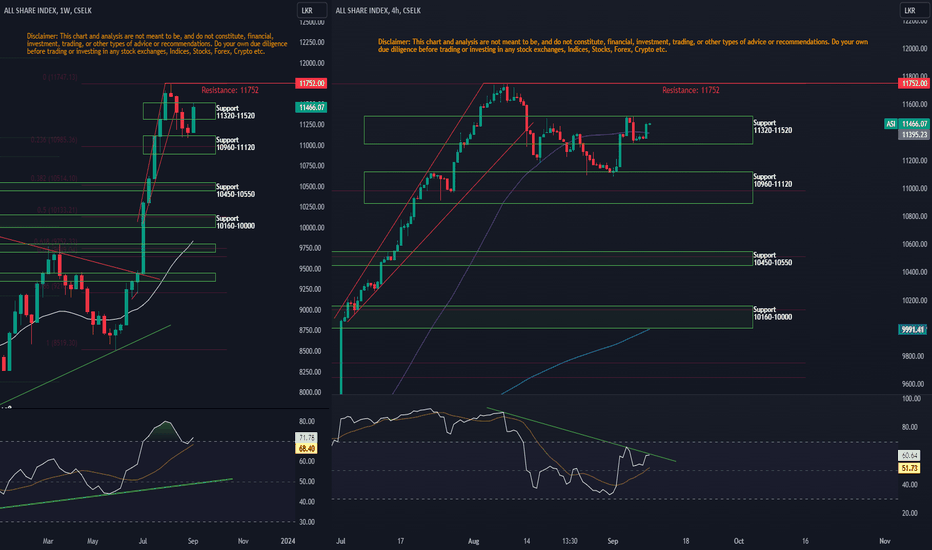Image resolution: width=932 pixels, height=550 pixels.
Task: Click Resistance: 11752 text on weekly chart
Action: pos(229,90)
